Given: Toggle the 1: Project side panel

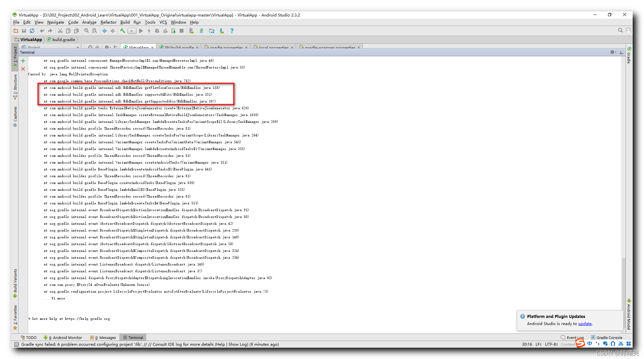Looking at the screenshot, I should [x=15, y=57].
